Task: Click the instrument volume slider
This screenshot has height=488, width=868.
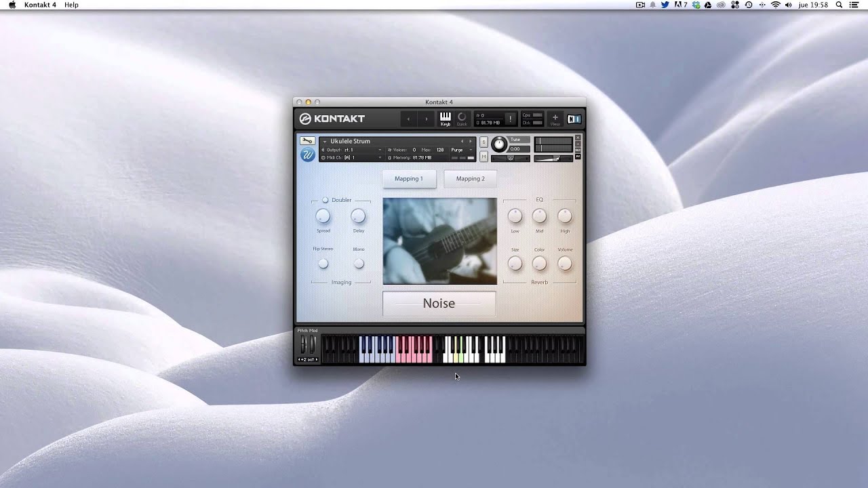Action: (x=554, y=158)
